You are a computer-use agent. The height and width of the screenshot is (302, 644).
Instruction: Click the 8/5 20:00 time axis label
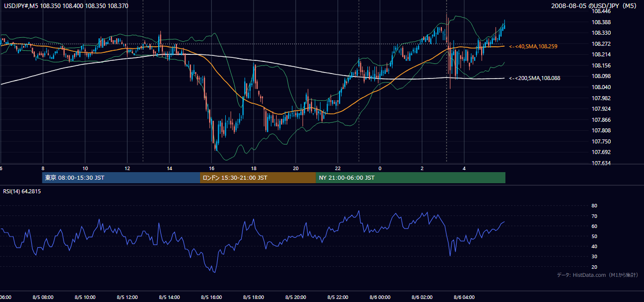tap(296, 297)
